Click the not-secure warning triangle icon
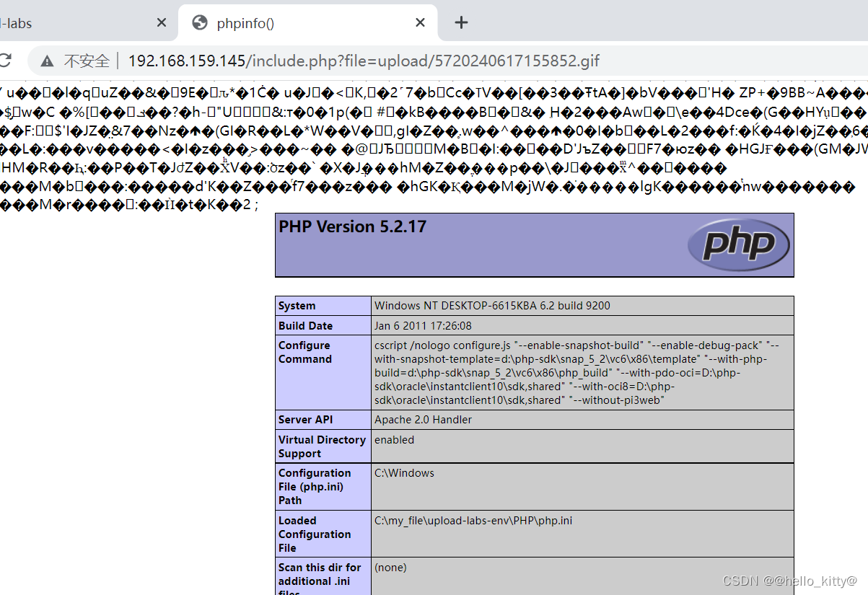The image size is (868, 595). coord(47,61)
